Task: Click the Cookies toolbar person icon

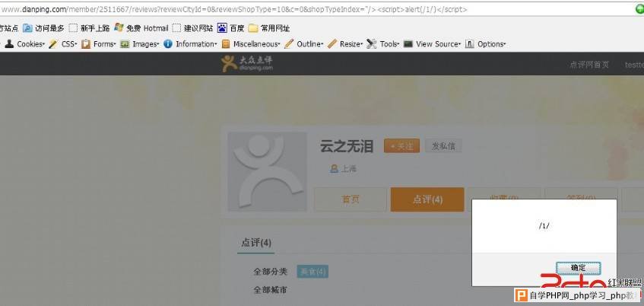Action: (x=9, y=43)
